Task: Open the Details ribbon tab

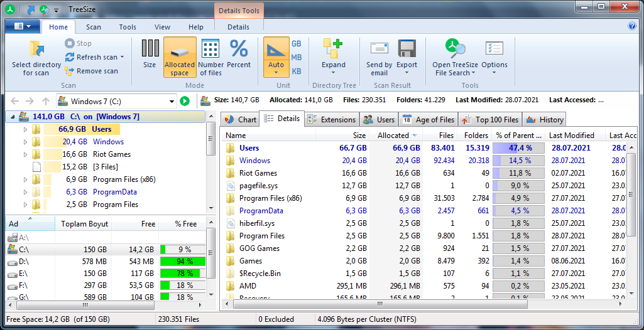Action: (x=238, y=27)
